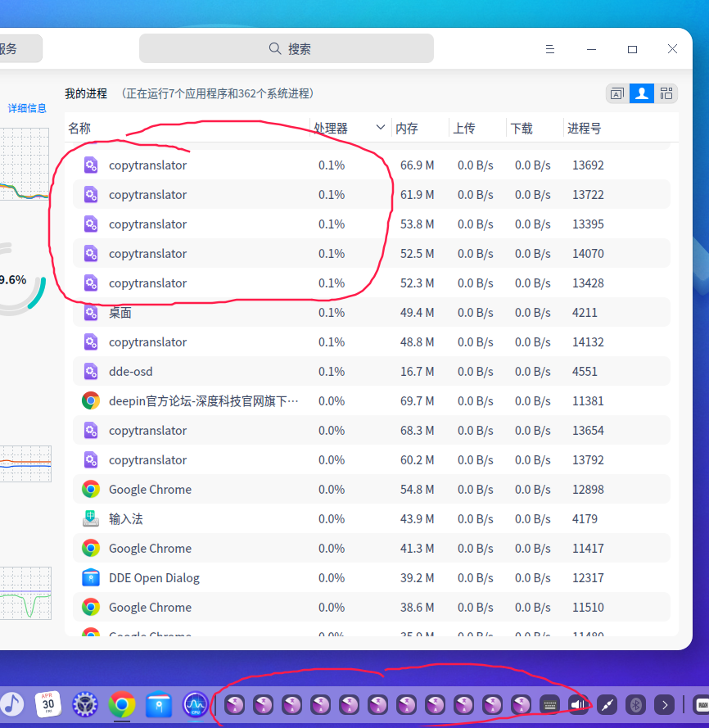The height and width of the screenshot is (728, 709).
Task: Click Chrome icon of deepin官方论坛 row
Action: coord(91,400)
